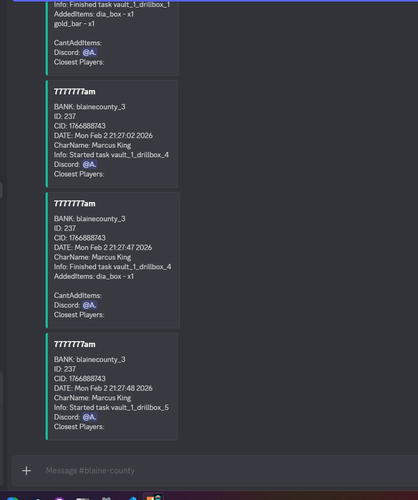Click the white file explorer taskbar icon

tap(83, 498)
